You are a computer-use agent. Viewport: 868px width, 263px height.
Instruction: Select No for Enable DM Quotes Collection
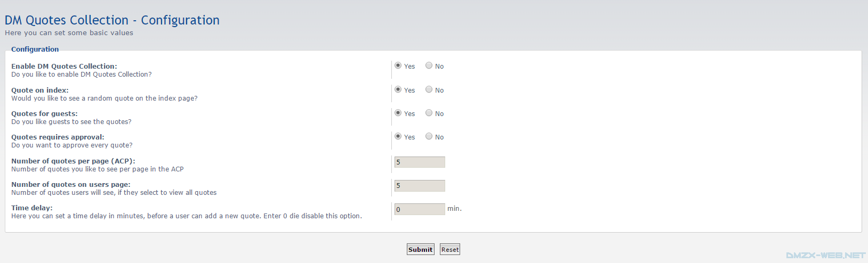point(429,65)
